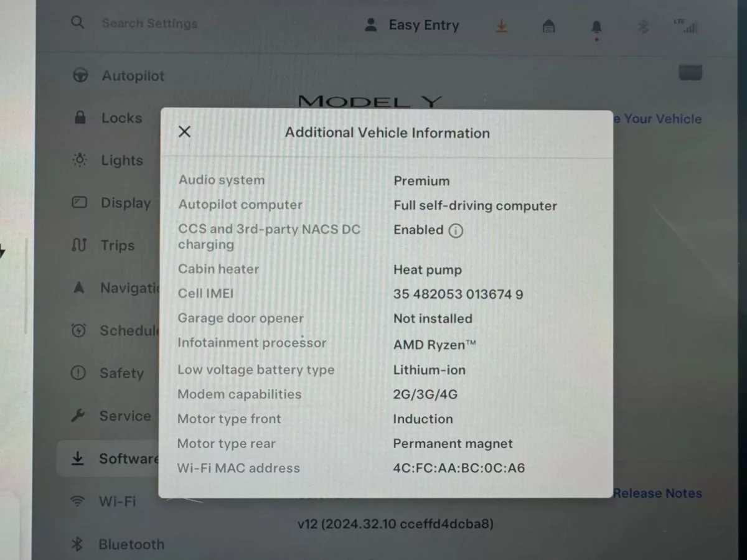Screen dimensions: 747x560
Task: Tap the Bluetooth status icon in top bar
Action: pos(644,27)
